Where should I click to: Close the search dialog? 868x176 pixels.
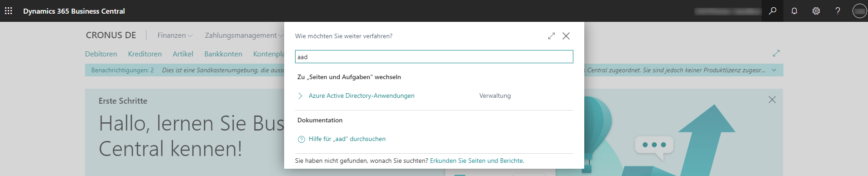pyautogui.click(x=566, y=36)
